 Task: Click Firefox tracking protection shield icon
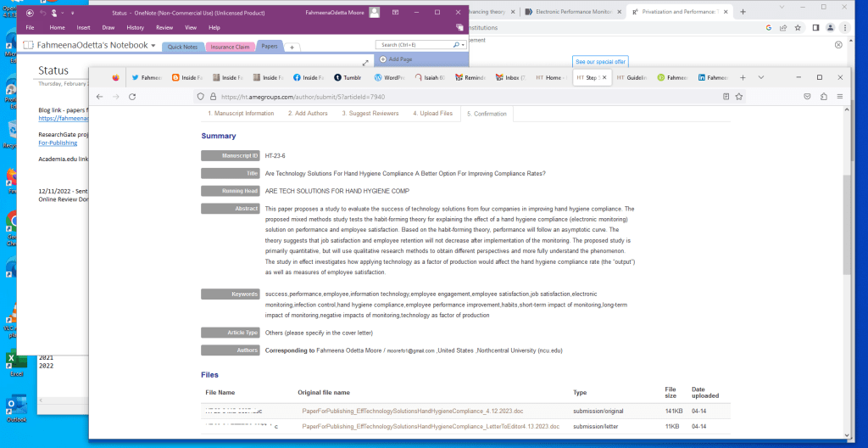pos(202,97)
